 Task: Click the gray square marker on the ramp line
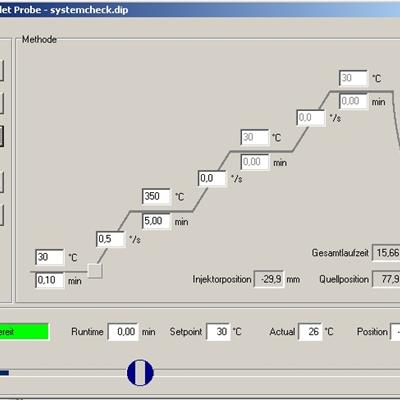95,271
